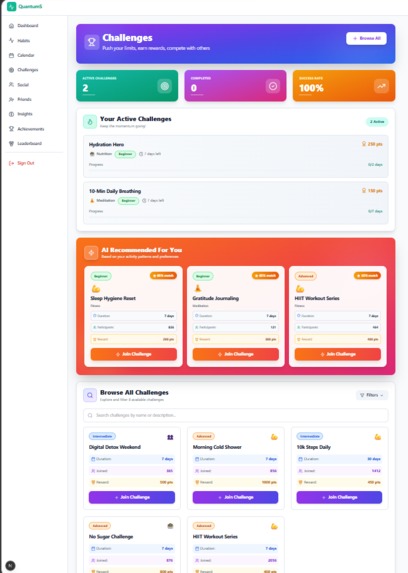Join the Morning Cold Shower challenge
Screen dimensions: 408x573
[235, 497]
